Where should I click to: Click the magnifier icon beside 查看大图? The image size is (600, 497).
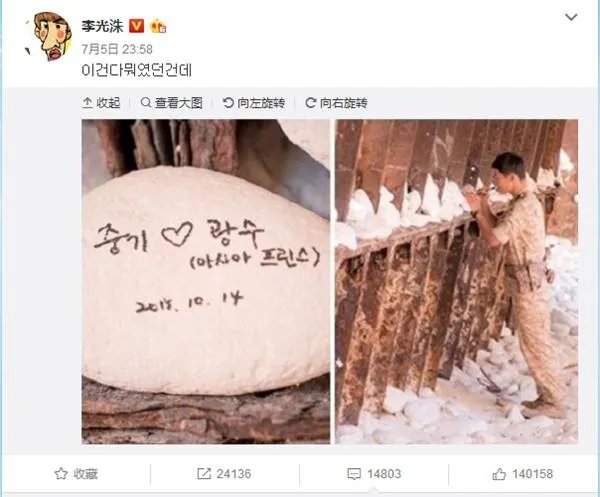145,103
